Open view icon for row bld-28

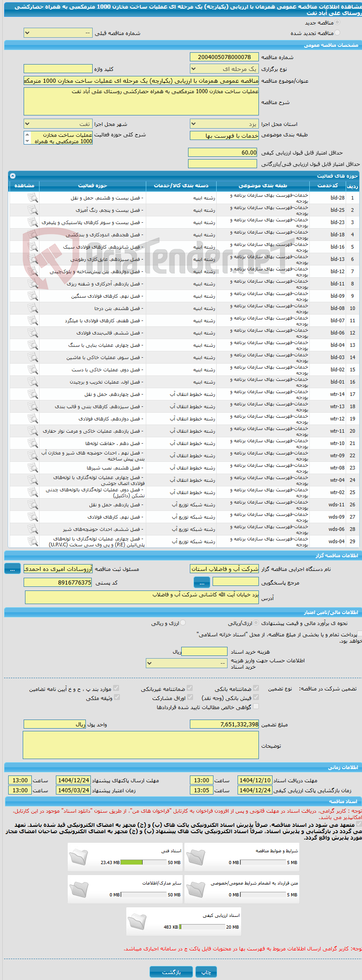pos(33,198)
